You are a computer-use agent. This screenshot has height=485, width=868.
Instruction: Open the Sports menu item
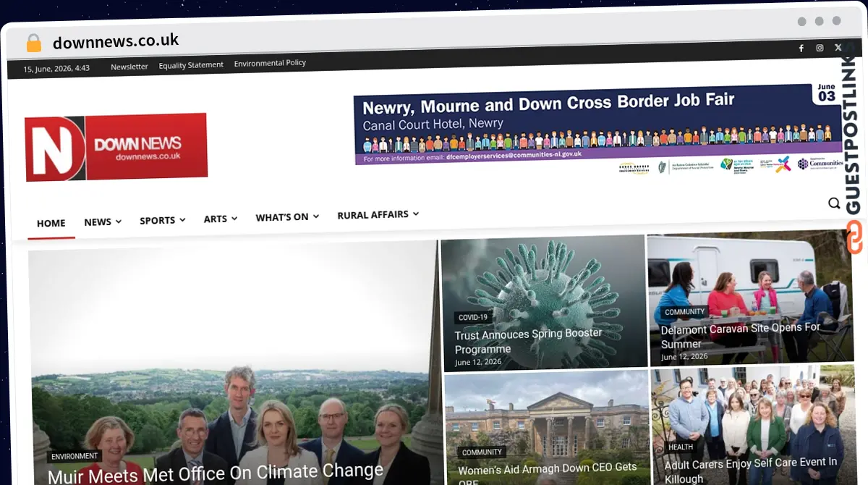pyautogui.click(x=158, y=221)
